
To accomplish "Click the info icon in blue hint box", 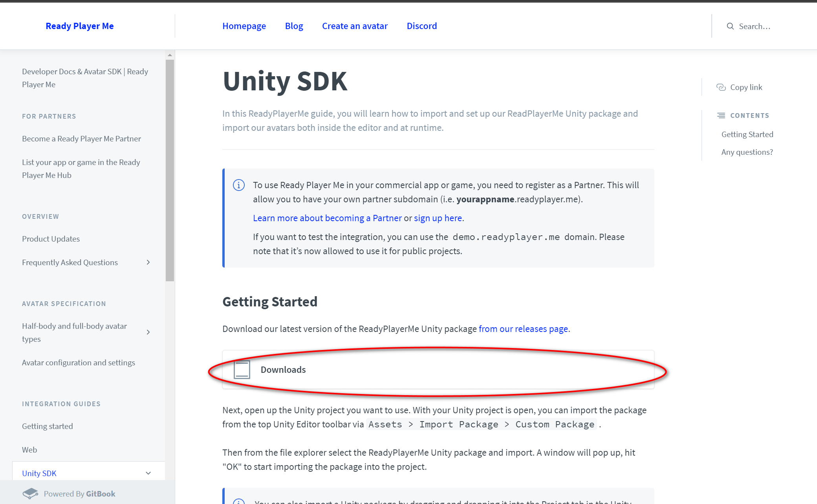I will [x=238, y=185].
